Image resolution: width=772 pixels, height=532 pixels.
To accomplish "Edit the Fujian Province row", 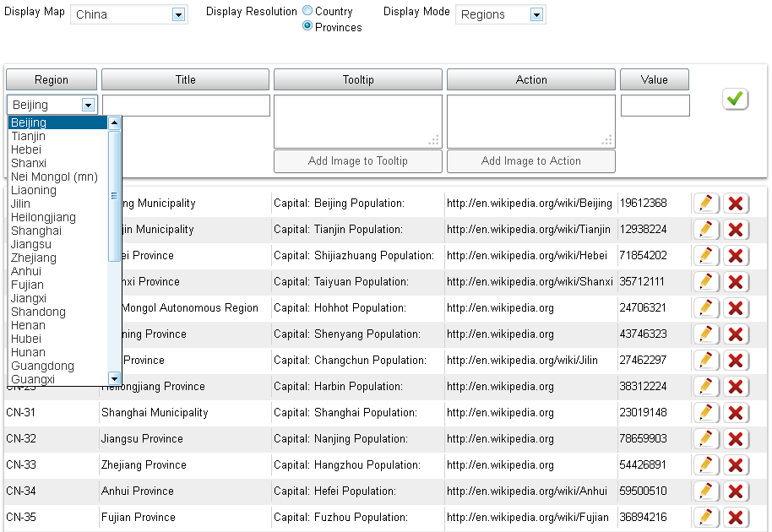I will (x=706, y=518).
